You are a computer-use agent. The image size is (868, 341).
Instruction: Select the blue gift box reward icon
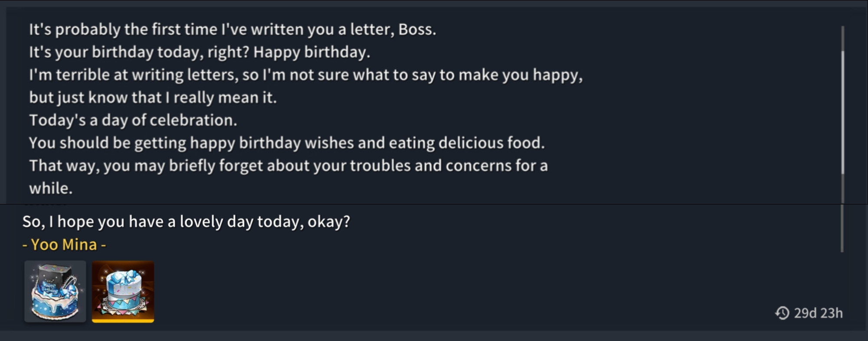pyautogui.click(x=123, y=291)
